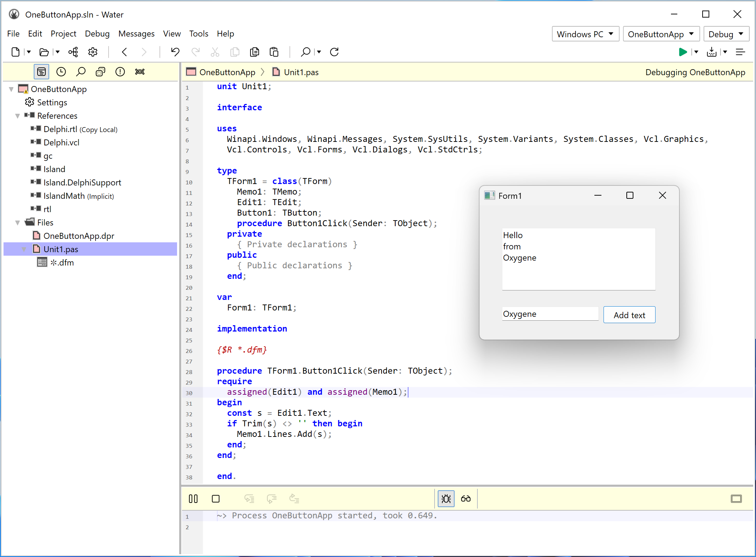Click the solution graph toolbar icon

73,52
